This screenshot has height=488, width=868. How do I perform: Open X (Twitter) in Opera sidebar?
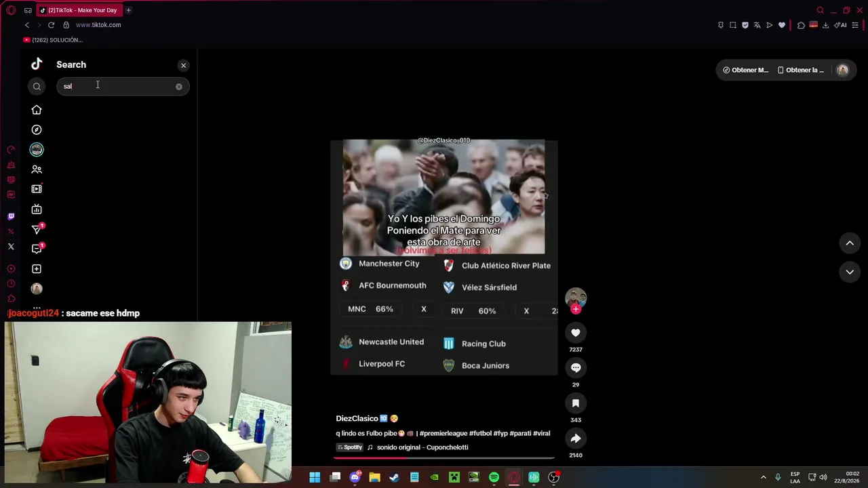11,247
